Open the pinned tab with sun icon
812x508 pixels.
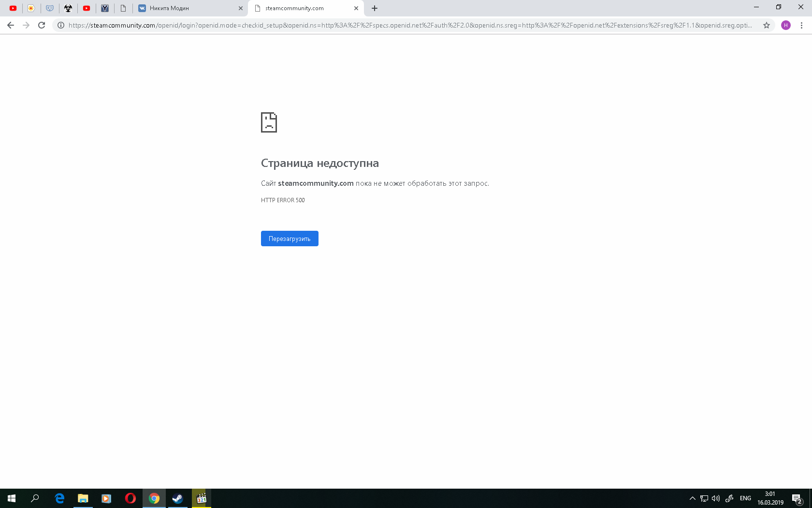[x=31, y=8]
